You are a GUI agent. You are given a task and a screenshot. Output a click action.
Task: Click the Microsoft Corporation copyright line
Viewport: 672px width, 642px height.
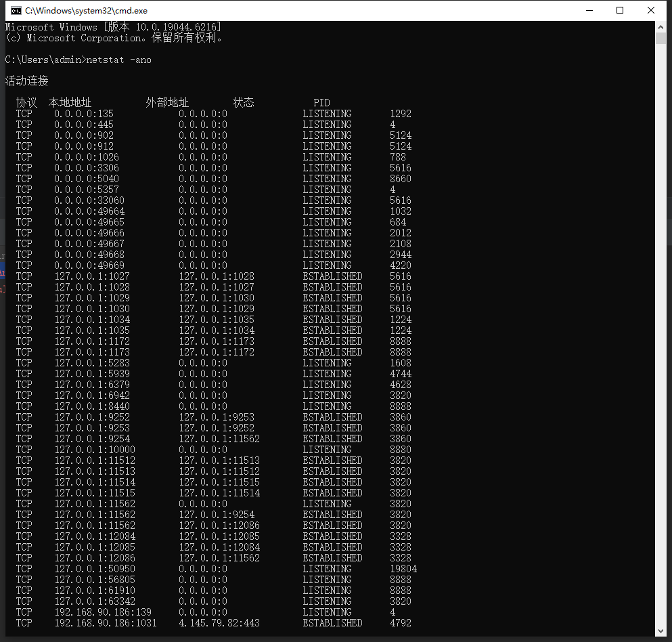coord(114,38)
